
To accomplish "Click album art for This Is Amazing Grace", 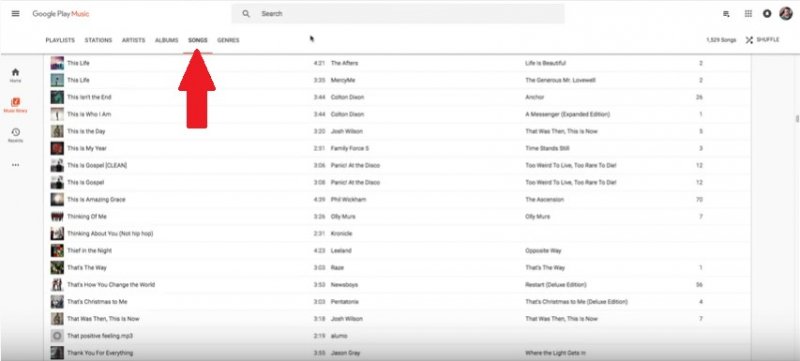I will tap(57, 199).
